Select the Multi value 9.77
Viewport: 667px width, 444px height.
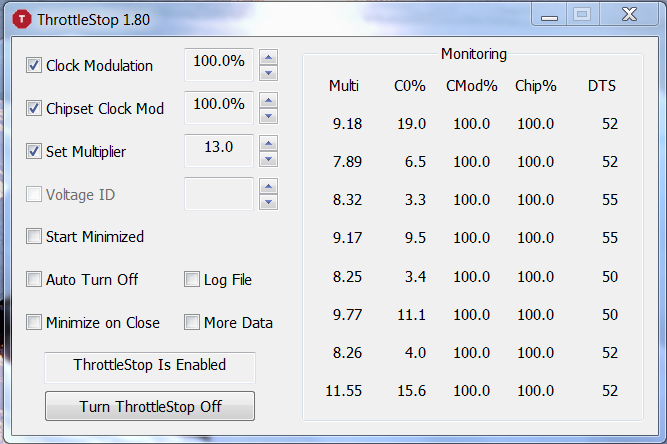click(x=347, y=315)
